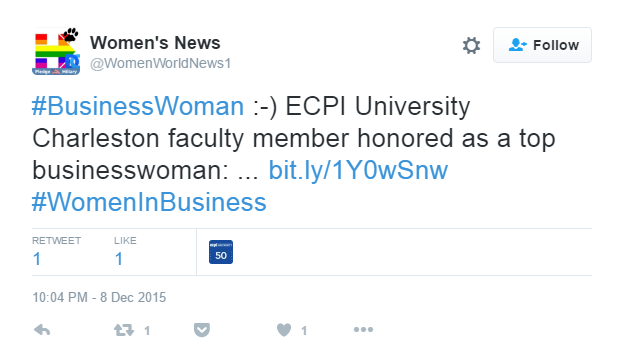Save the tweet with the Pocket icon
Viewport: 626px width, 364px height.
pyautogui.click(x=202, y=330)
